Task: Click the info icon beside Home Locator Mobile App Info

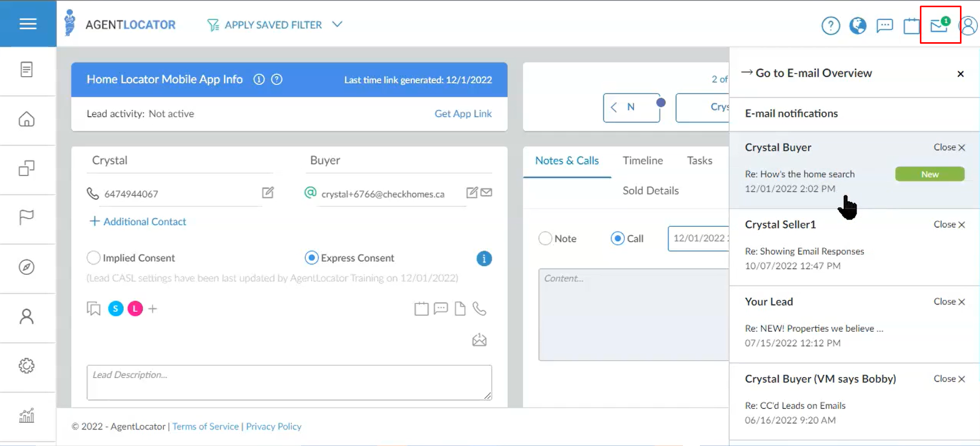Action: [x=259, y=79]
